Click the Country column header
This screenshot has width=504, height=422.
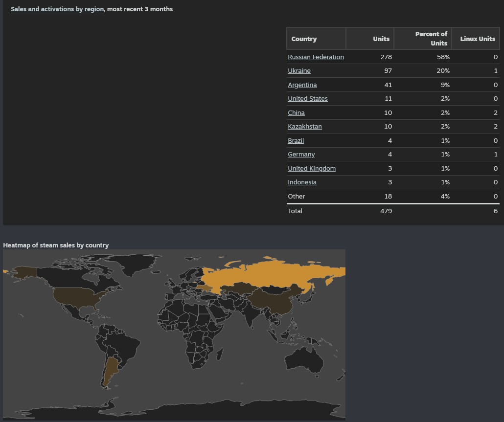pyautogui.click(x=304, y=39)
